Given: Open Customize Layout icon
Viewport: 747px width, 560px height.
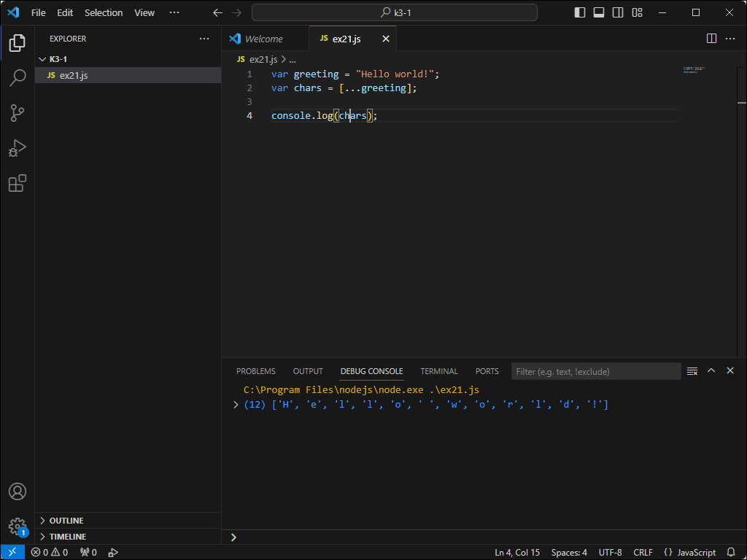Looking at the screenshot, I should point(637,13).
